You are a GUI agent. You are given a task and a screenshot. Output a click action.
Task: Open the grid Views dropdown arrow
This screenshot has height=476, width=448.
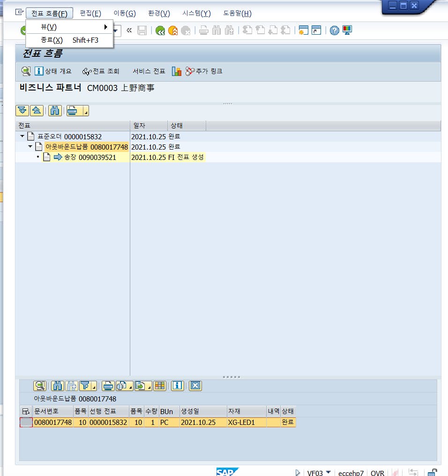tap(131, 386)
